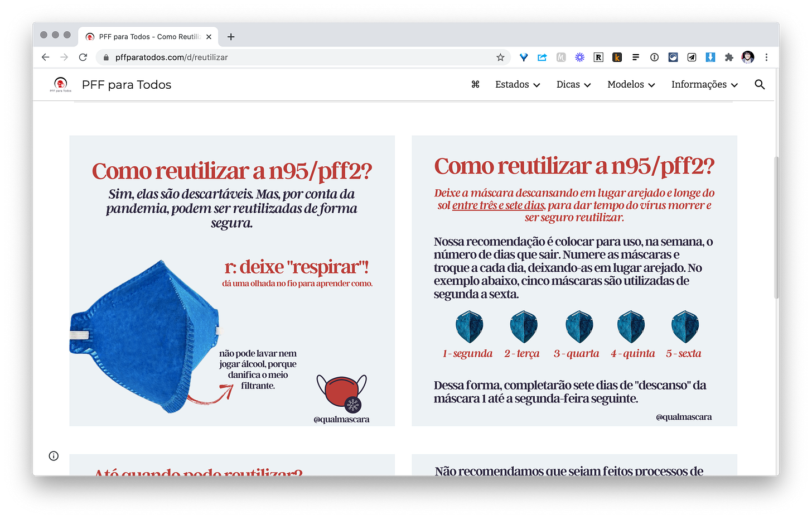Image resolution: width=812 pixels, height=519 pixels.
Task: Open the paper-plane extension icon
Action: click(692, 57)
